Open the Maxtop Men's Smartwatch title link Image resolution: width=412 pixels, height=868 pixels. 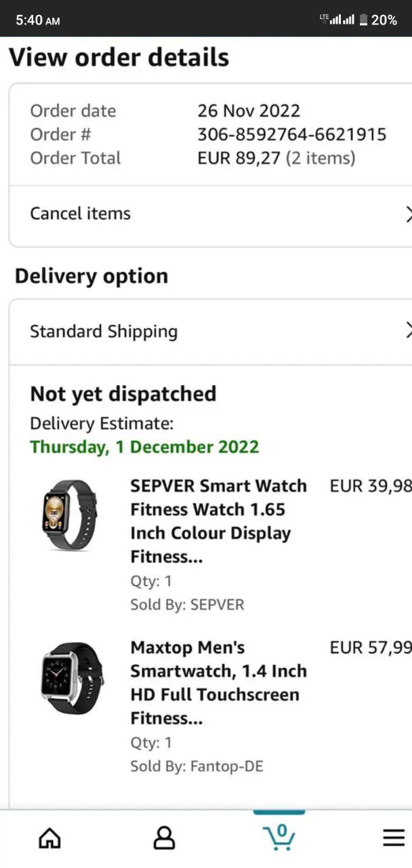[x=218, y=683]
